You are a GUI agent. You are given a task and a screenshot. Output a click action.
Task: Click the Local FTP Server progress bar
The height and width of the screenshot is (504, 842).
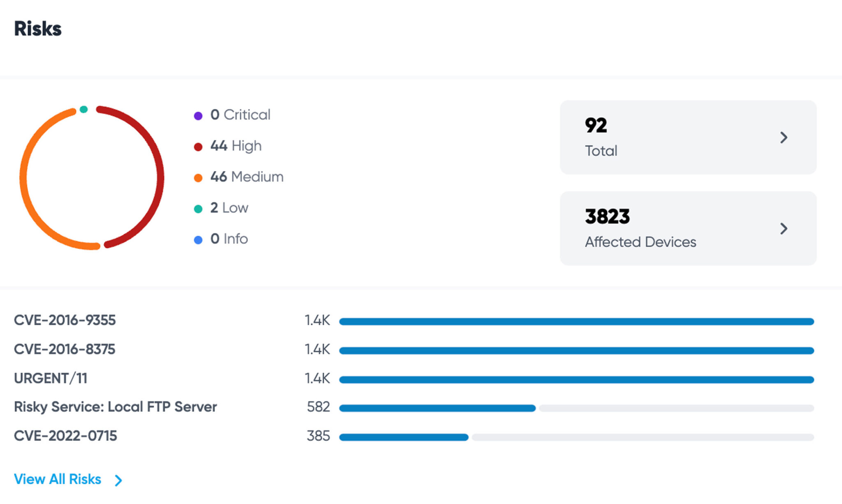tap(576, 408)
